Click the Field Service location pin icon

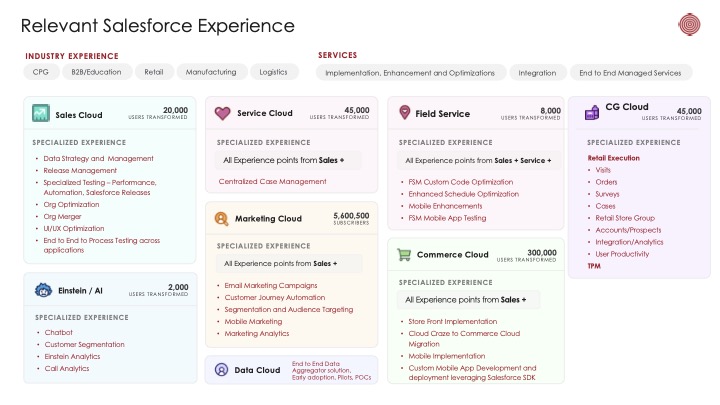pyautogui.click(x=404, y=113)
